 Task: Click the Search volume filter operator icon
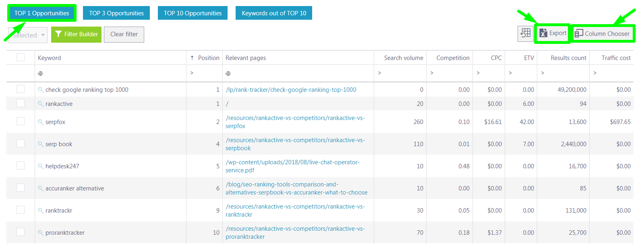379,73
